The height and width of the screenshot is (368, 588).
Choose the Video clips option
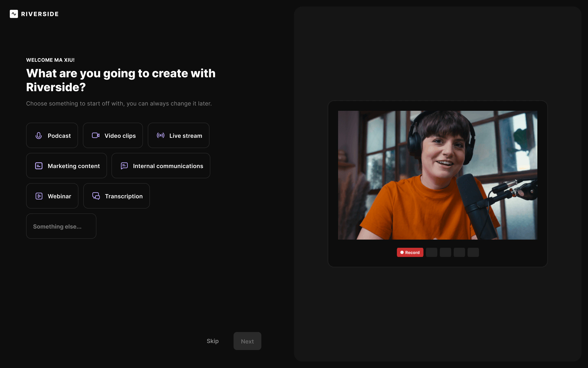point(113,135)
